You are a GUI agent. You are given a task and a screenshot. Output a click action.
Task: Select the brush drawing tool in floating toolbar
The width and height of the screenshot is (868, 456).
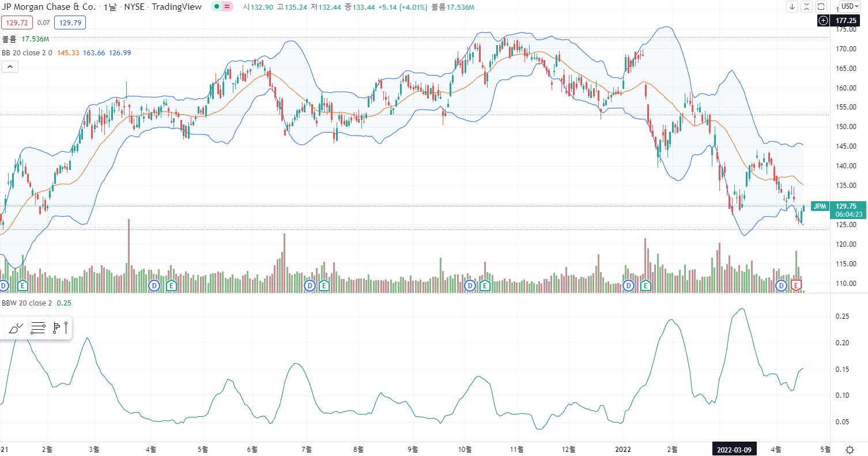16,329
